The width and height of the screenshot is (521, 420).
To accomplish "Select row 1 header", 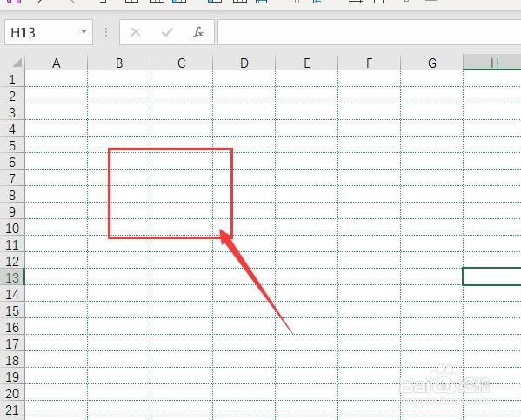I will pyautogui.click(x=12, y=79).
